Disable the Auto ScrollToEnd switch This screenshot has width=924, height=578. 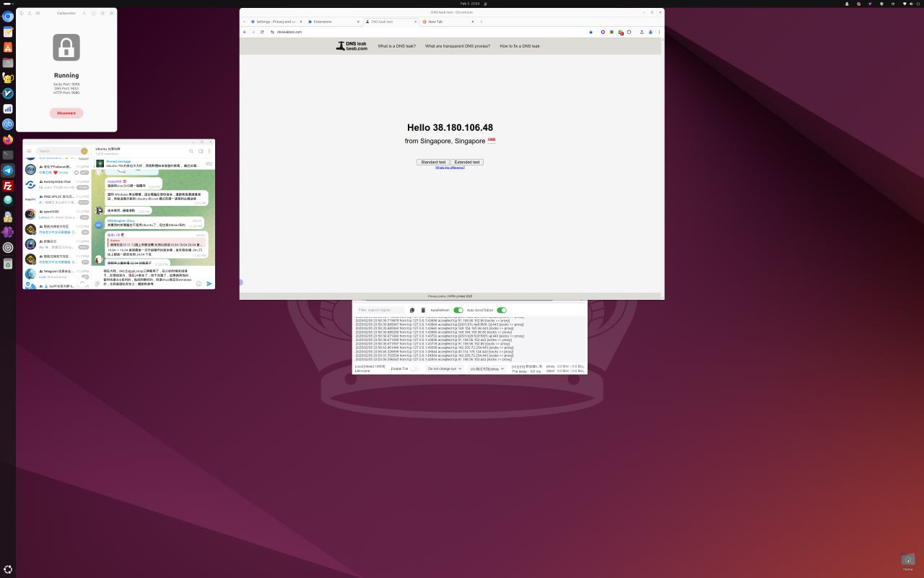[501, 310]
